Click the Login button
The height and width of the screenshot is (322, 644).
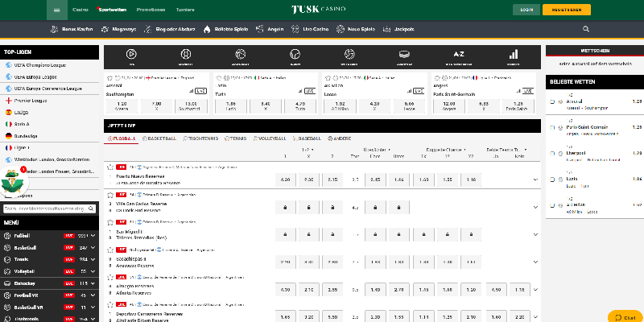pos(526,10)
